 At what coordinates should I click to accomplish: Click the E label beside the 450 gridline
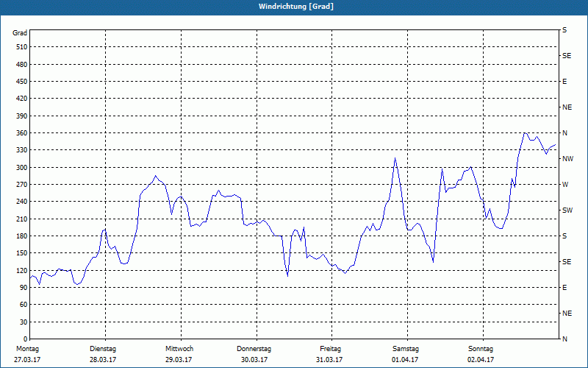coord(564,82)
